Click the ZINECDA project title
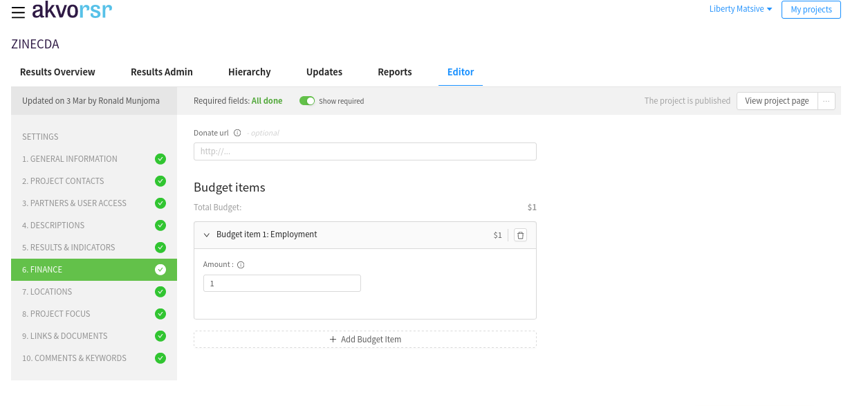The width and height of the screenshot is (868, 406). coord(35,44)
